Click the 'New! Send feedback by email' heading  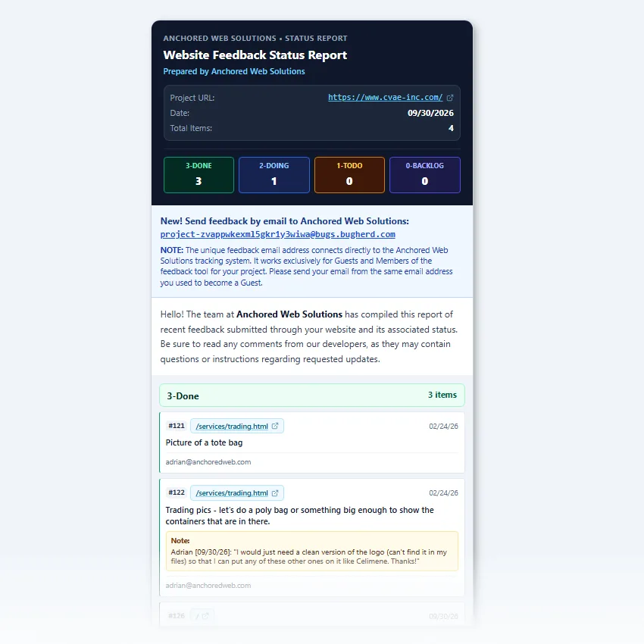(x=285, y=221)
